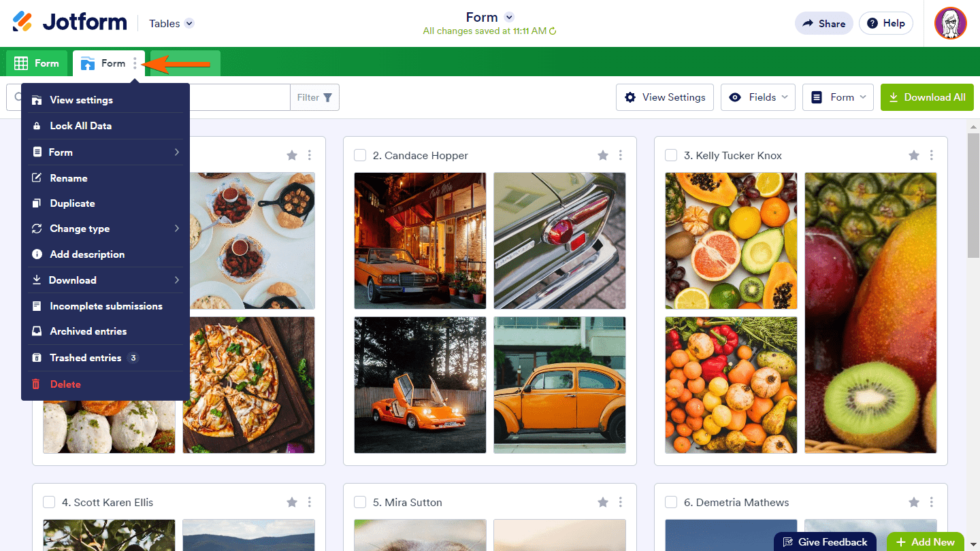980x551 pixels.
Task: Open three-dot options for Demetria Mathews
Action: 932,502
